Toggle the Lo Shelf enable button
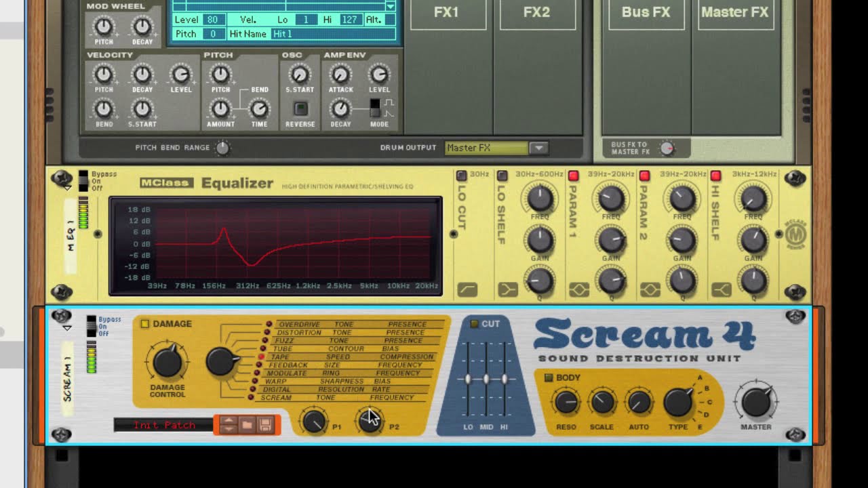 click(502, 176)
